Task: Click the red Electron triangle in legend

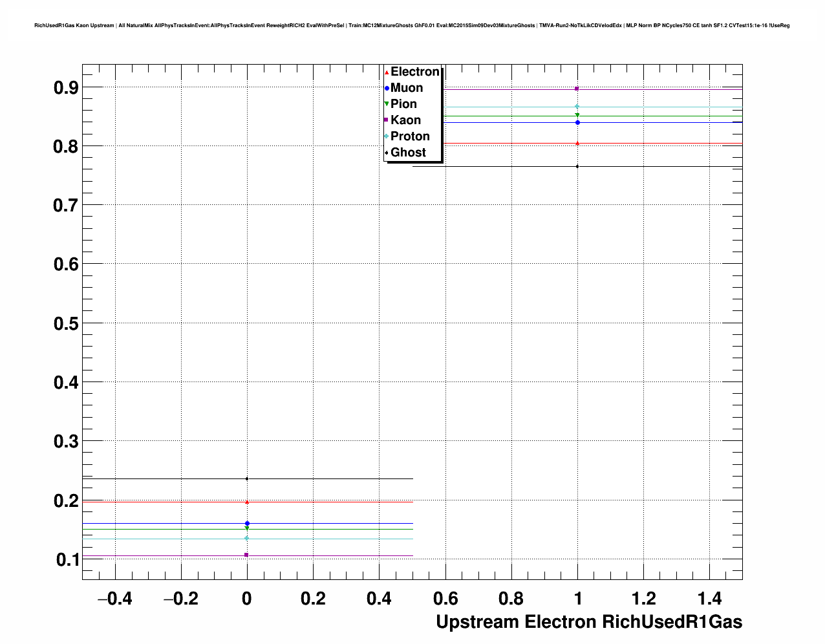Action: 387,72
